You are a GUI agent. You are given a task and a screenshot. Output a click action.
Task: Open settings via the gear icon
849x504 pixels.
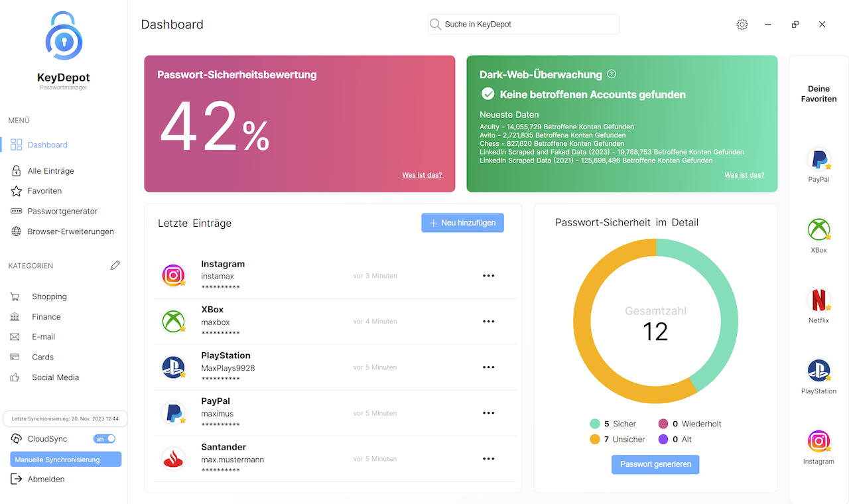point(742,25)
